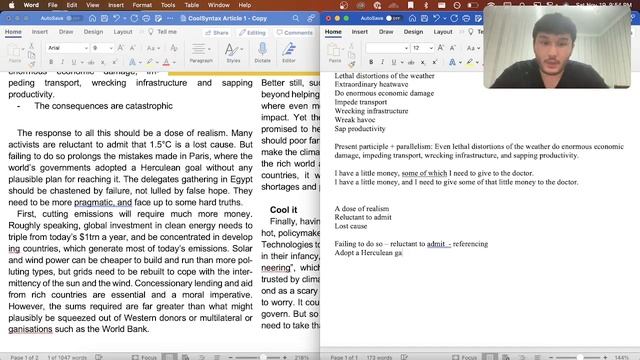Toggle Strikethrough in left Word window
The image size is (640, 360).
pyautogui.click(x=91, y=62)
